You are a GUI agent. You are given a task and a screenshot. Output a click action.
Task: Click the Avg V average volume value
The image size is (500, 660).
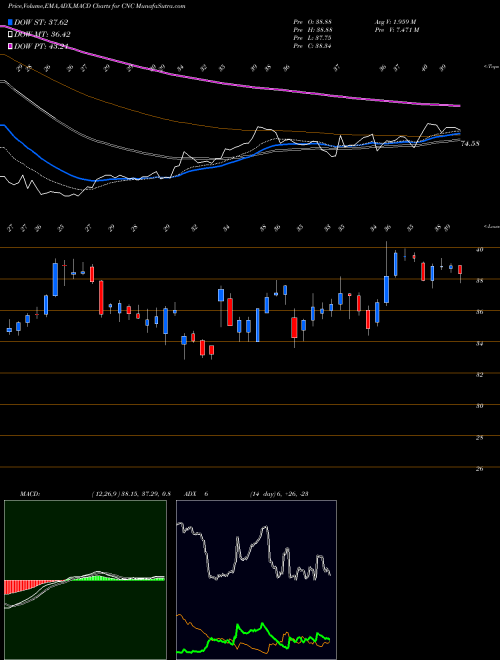(x=396, y=22)
